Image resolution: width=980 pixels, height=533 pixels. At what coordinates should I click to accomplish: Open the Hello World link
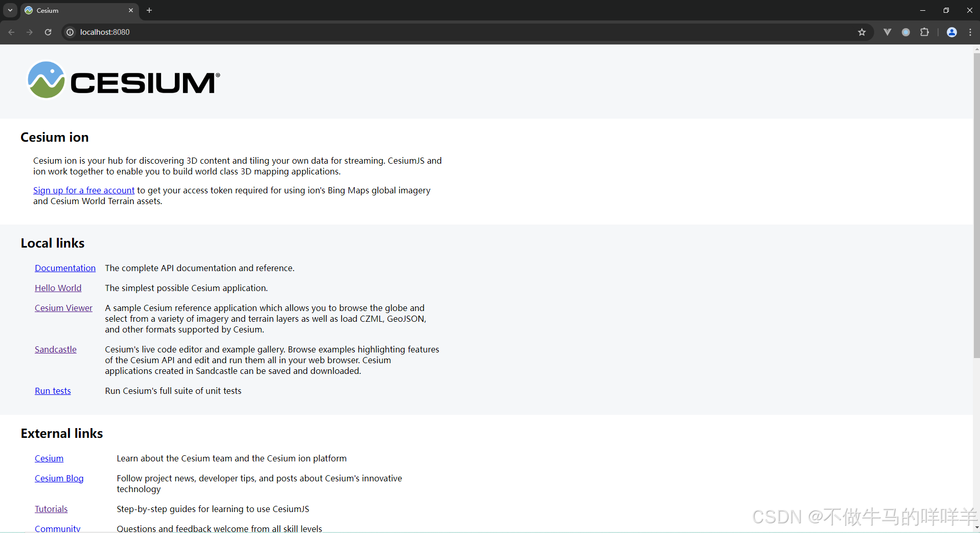pos(58,288)
